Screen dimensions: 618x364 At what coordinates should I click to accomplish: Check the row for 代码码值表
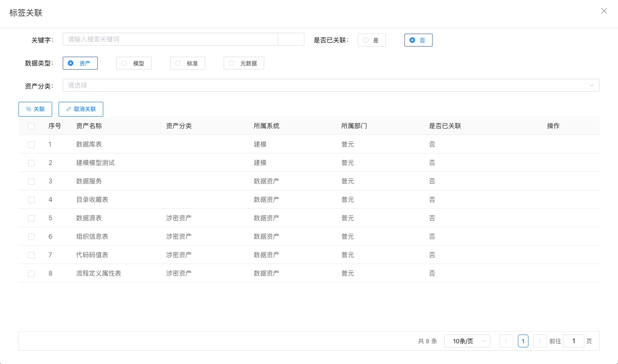31,255
